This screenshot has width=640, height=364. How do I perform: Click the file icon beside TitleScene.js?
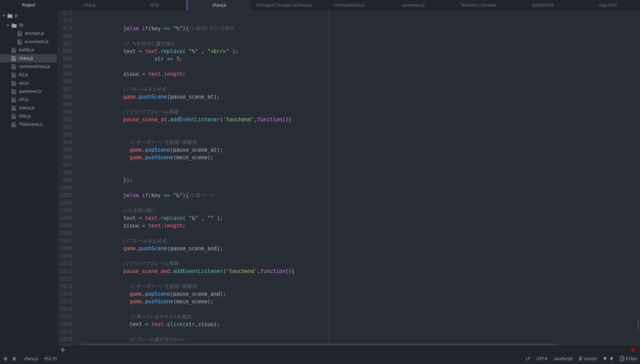pyautogui.click(x=14, y=125)
